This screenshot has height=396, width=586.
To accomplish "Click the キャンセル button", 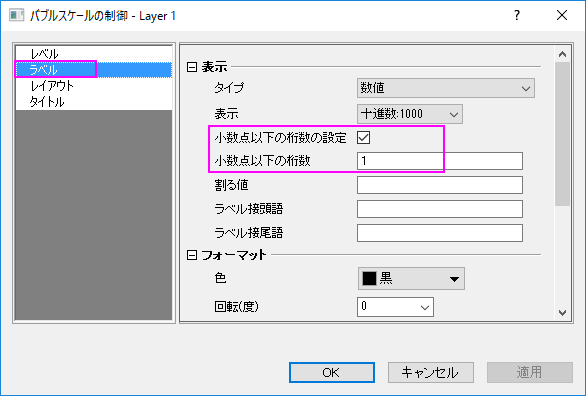I will [x=431, y=372].
